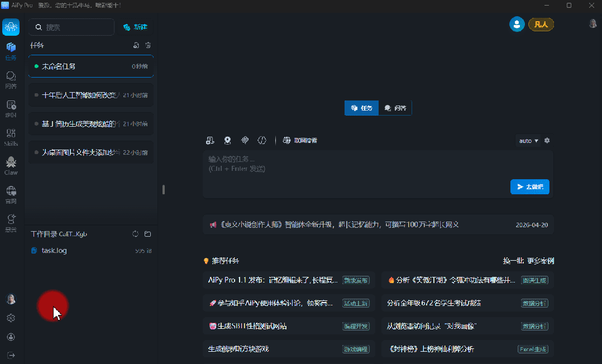Click the small avatar at top right corner
Image resolution: width=602 pixels, height=364 pixels.
coord(593,23)
